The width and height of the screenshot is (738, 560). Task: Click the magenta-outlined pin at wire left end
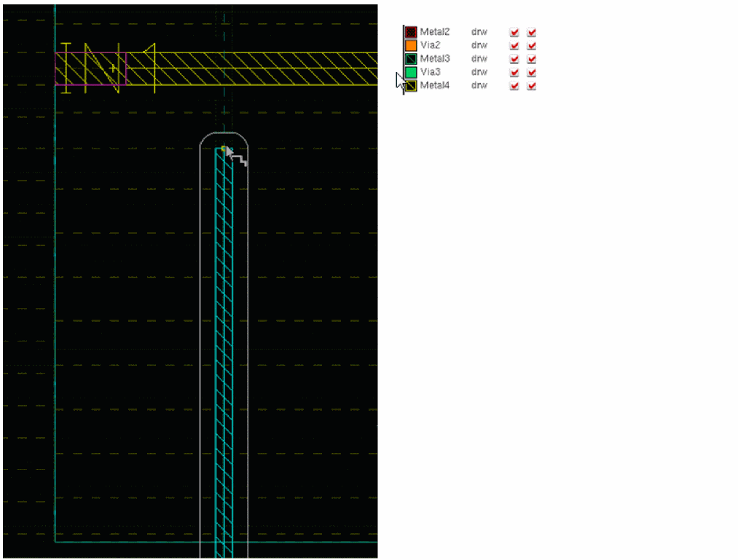pos(91,68)
